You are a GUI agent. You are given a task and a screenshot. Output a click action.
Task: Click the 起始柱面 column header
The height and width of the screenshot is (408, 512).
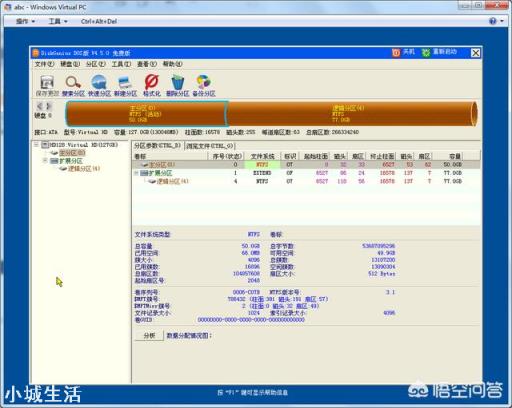pos(315,156)
